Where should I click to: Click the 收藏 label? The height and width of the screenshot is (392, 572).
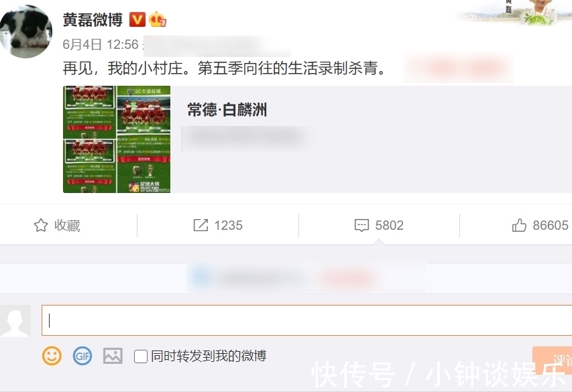pos(67,225)
